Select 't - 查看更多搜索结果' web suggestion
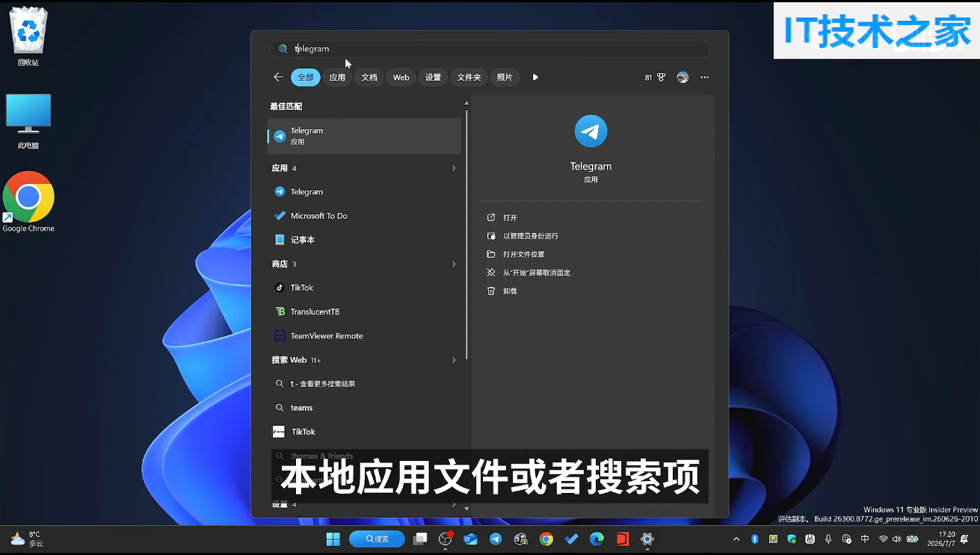Screen dimensions: 980x555 364,384
